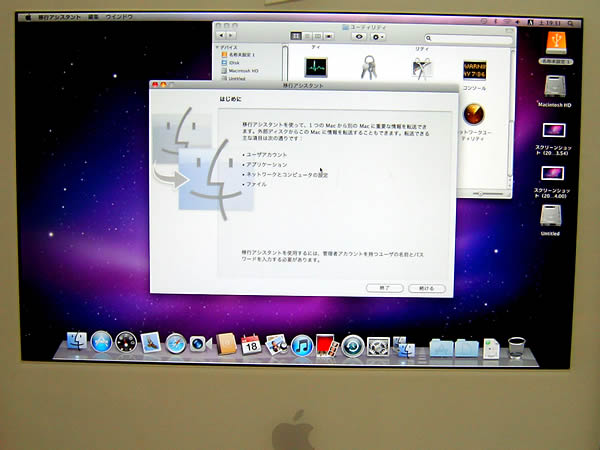Image resolution: width=600 pixels, height=450 pixels.
Task: Launch iPhoto from the Dock
Action: 276,345
